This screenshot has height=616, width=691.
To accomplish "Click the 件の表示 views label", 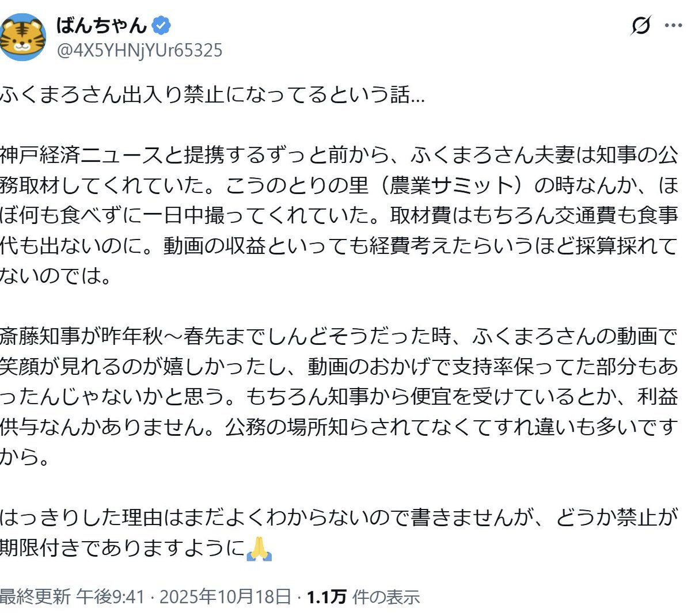I will [386, 597].
